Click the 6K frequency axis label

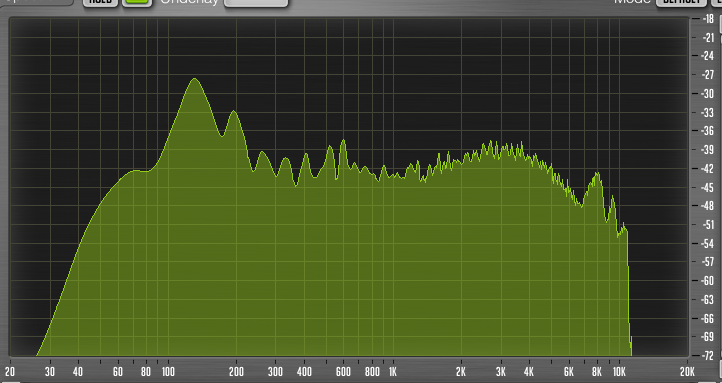[569, 371]
